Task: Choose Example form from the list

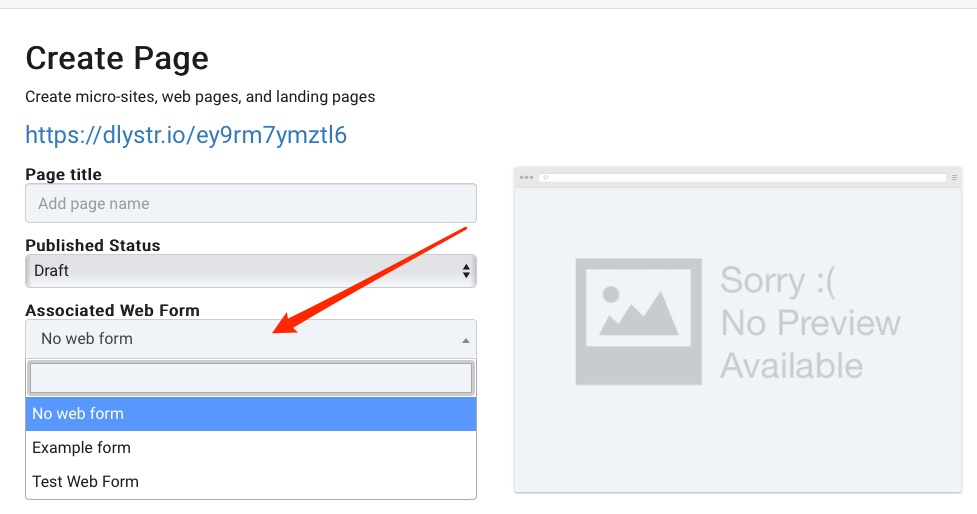Action: coord(250,447)
